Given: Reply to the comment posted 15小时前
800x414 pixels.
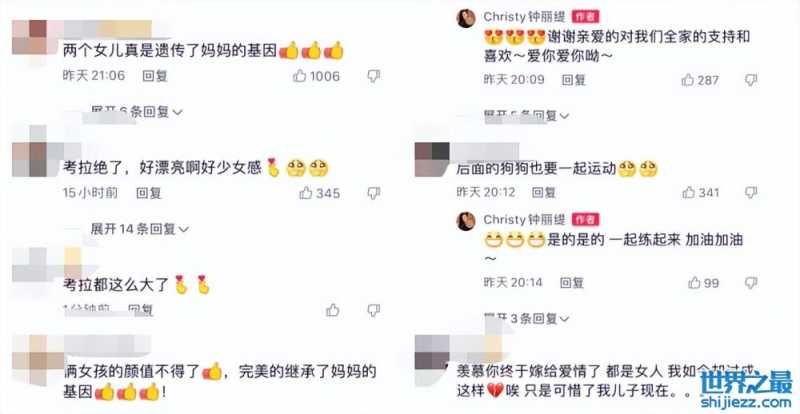Looking at the screenshot, I should point(149,193).
